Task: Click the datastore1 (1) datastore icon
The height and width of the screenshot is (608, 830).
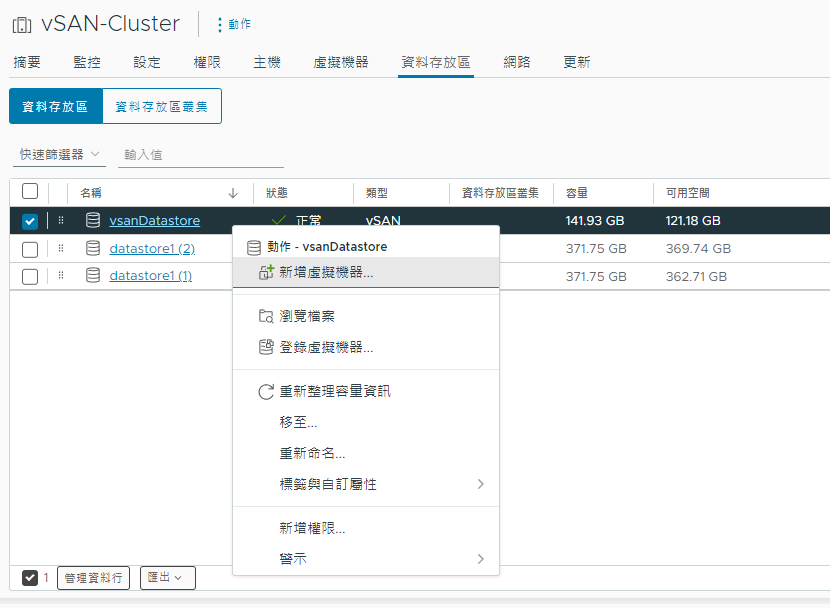Action: pos(93,275)
